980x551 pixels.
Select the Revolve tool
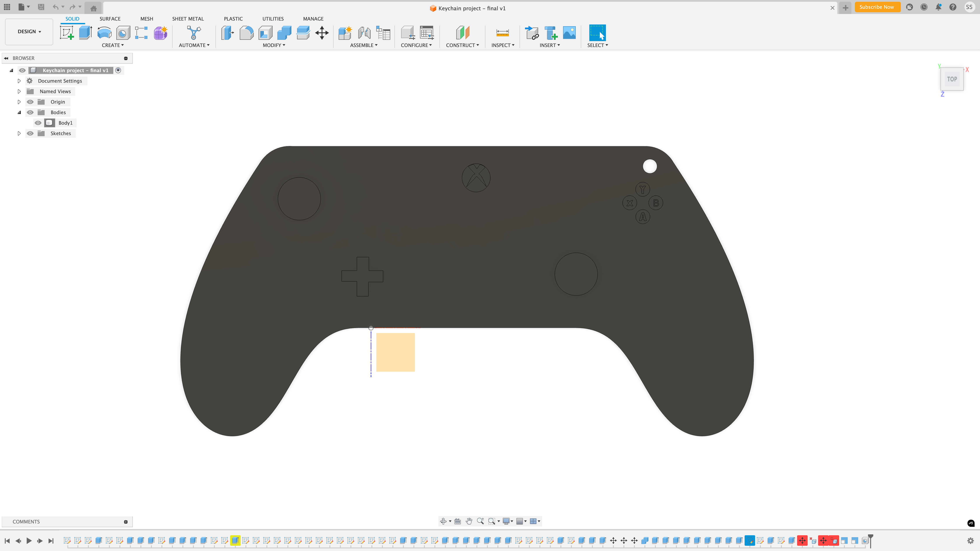tap(104, 33)
